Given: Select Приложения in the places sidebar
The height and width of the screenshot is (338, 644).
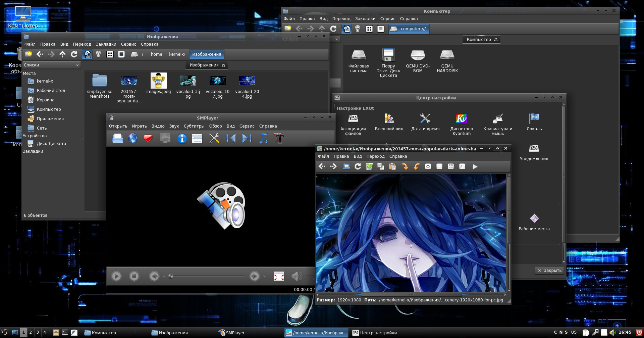Looking at the screenshot, I should click(50, 119).
